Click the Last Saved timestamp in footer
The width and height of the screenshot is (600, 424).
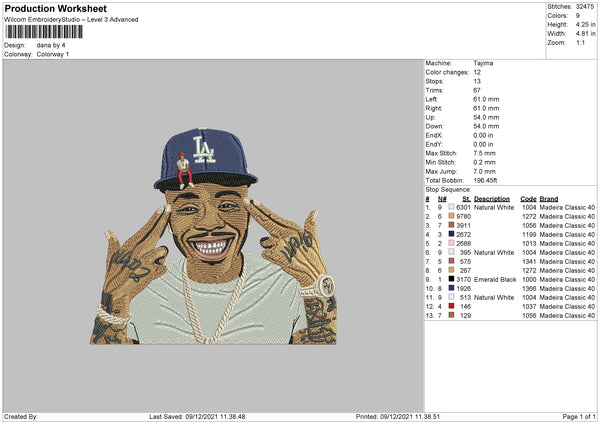coord(197,416)
